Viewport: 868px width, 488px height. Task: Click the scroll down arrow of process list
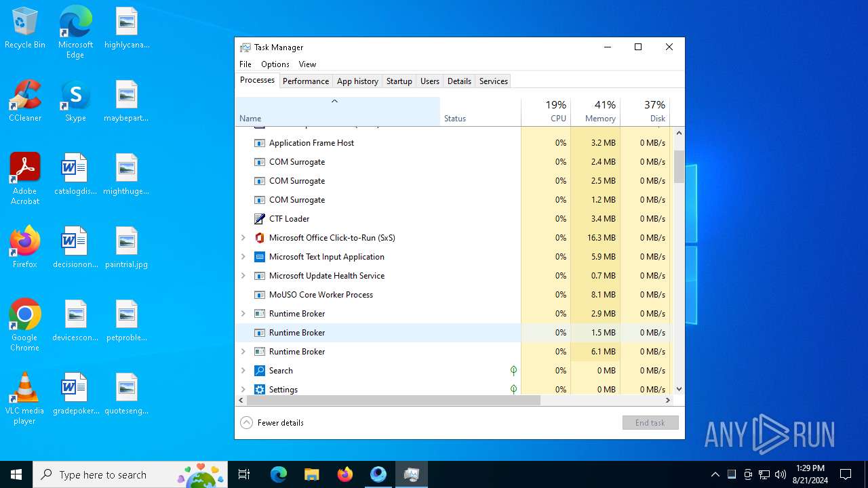point(679,389)
